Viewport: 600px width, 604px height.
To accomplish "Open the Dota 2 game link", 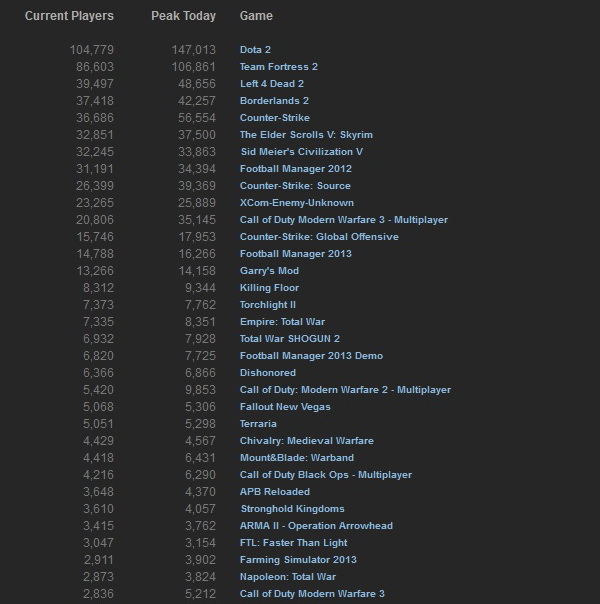I will pyautogui.click(x=255, y=50).
